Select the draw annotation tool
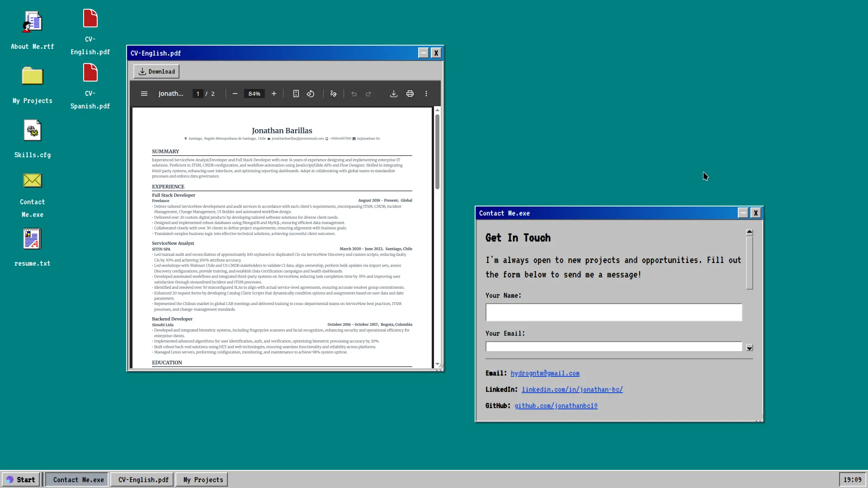Viewport: 868px width, 488px height. (x=334, y=94)
